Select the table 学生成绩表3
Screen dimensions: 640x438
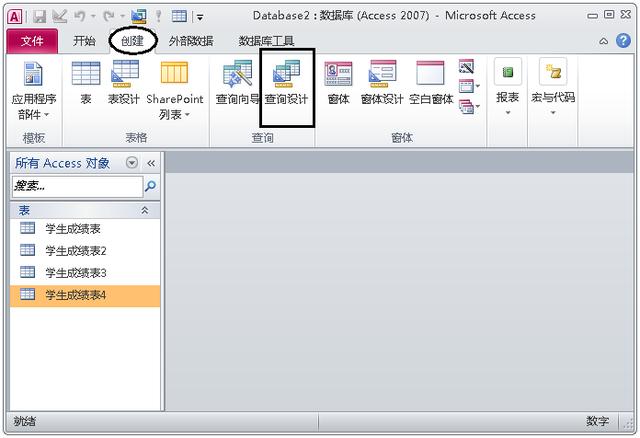pos(85,273)
